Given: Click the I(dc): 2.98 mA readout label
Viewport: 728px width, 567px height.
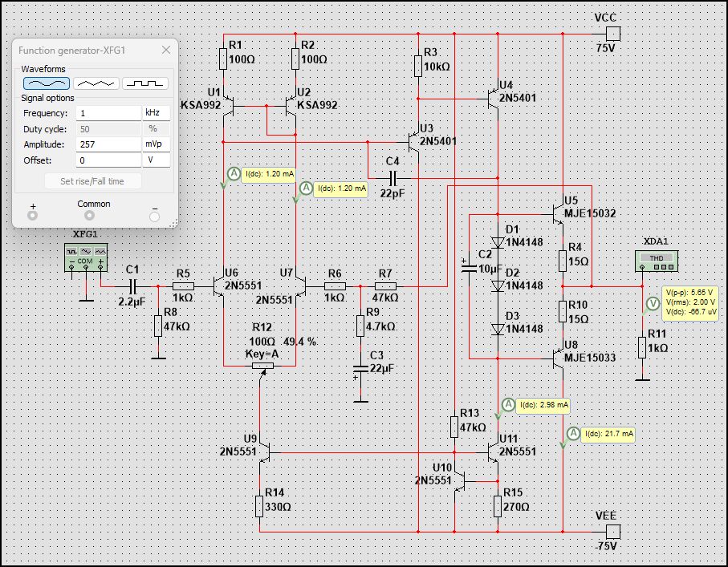Looking at the screenshot, I should [x=543, y=405].
